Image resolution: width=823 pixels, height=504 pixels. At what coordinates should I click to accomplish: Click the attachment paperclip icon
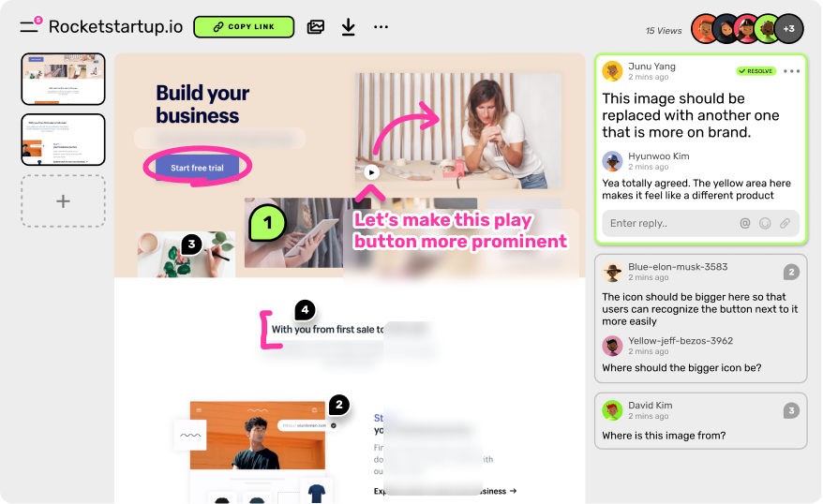785,223
